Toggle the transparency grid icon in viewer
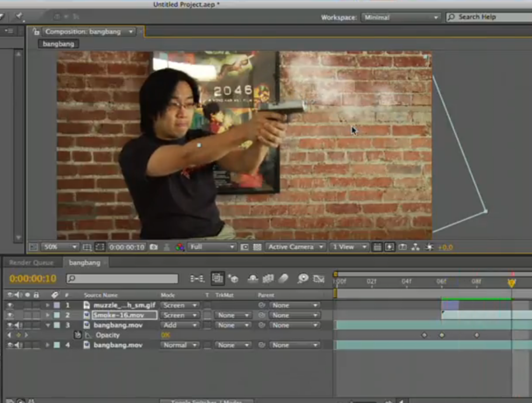 (x=257, y=247)
